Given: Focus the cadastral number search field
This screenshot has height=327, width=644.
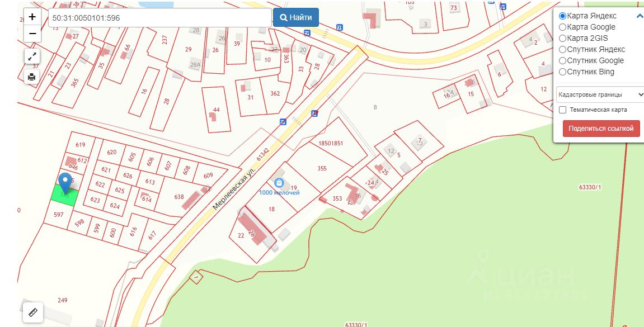Looking at the screenshot, I should click(160, 18).
